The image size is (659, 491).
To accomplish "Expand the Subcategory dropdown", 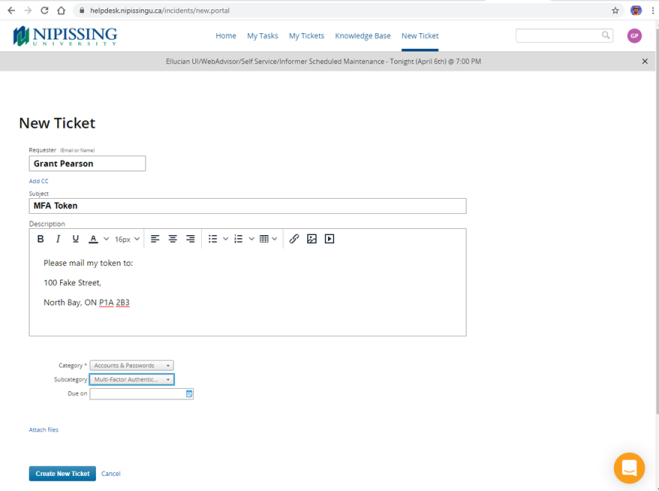I will tap(131, 380).
